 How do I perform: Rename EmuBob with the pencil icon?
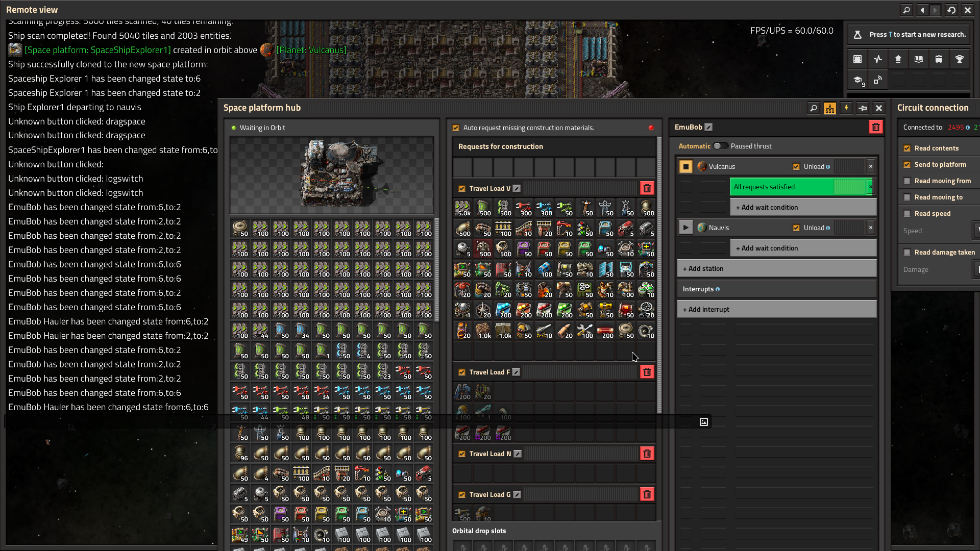pos(708,127)
